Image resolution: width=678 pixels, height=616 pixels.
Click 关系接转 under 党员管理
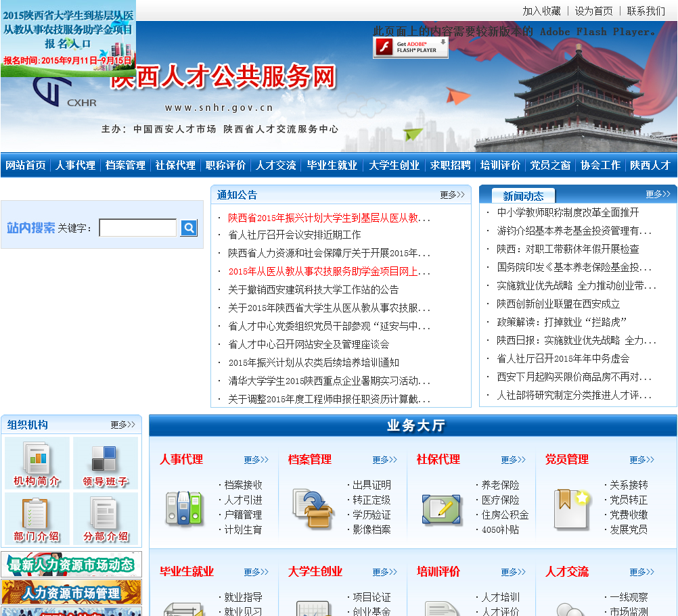629,485
